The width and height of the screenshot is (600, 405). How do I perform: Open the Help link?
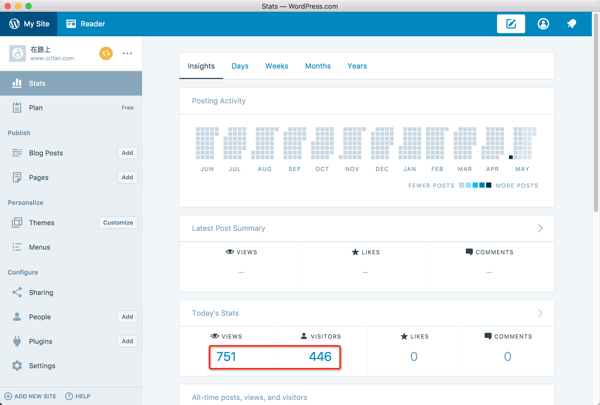(78, 396)
